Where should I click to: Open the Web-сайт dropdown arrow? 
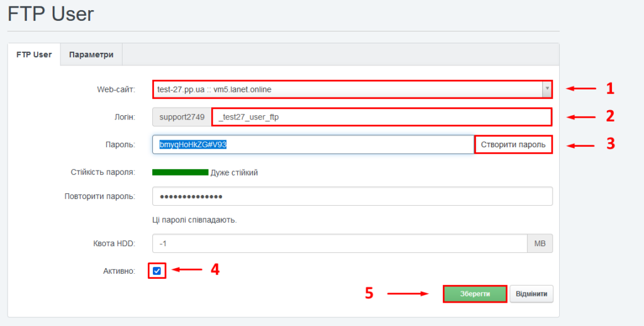[547, 89]
